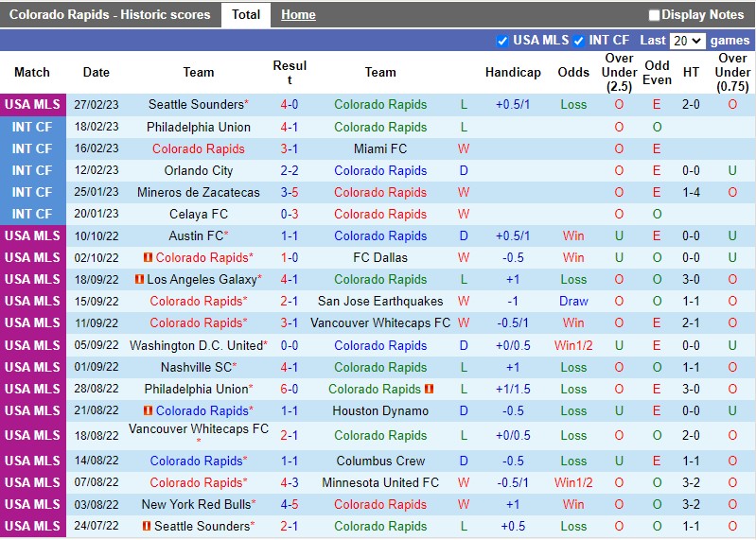Click the San Jose Earthquakes team name
The image size is (756, 540).
tap(380, 301)
